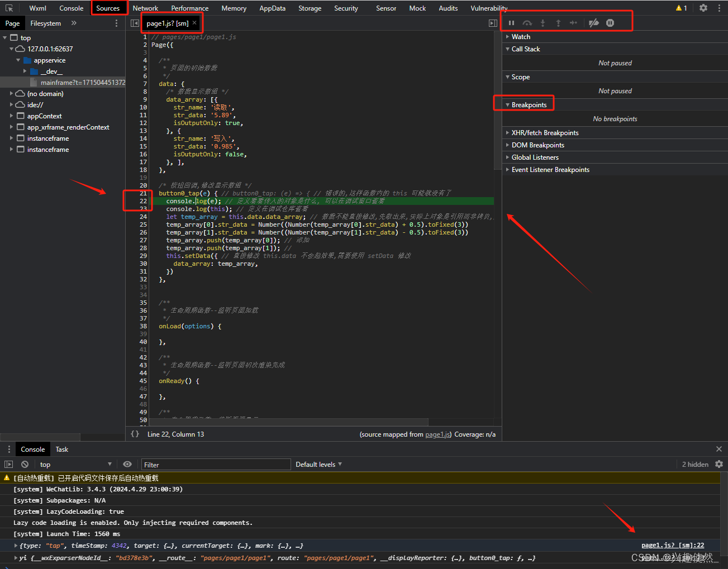The image size is (728, 569).
Task: Show the console sidebar
Action: (8, 464)
